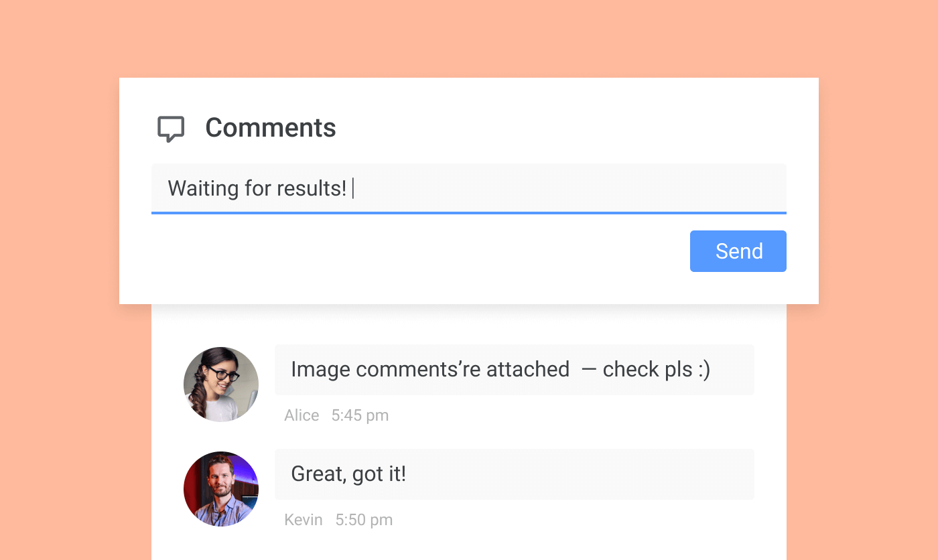
Task: Click the Comments heading text
Action: coord(270,128)
